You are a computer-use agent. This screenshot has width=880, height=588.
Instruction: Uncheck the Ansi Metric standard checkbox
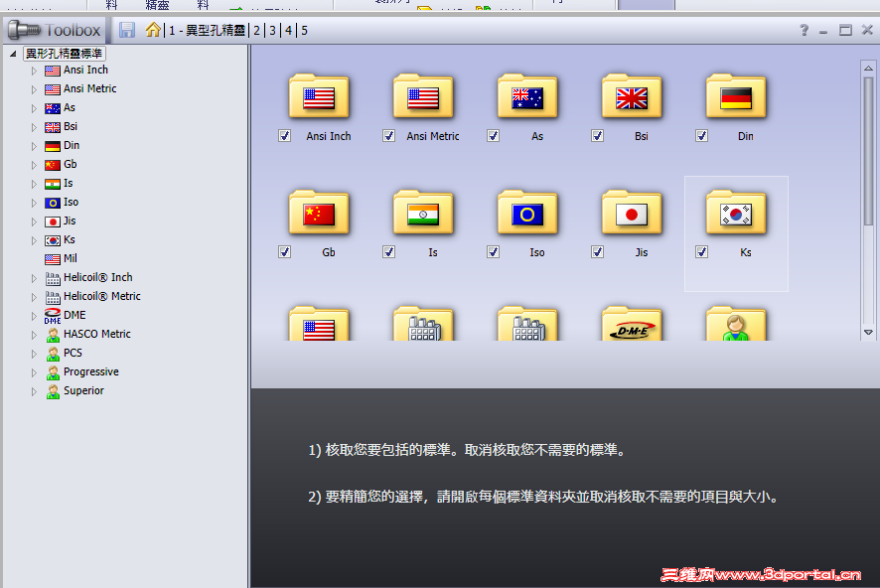click(x=389, y=136)
